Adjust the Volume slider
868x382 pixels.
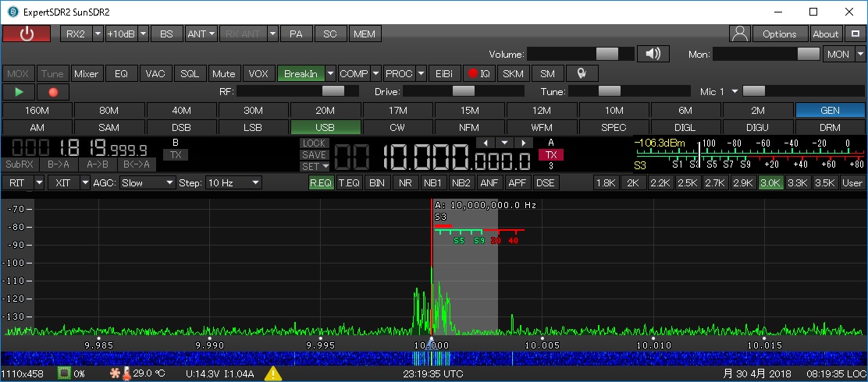(581, 54)
